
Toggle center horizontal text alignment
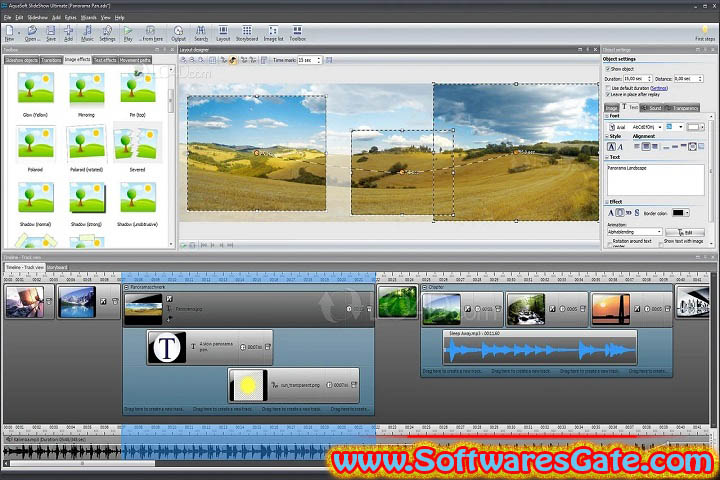tap(646, 147)
